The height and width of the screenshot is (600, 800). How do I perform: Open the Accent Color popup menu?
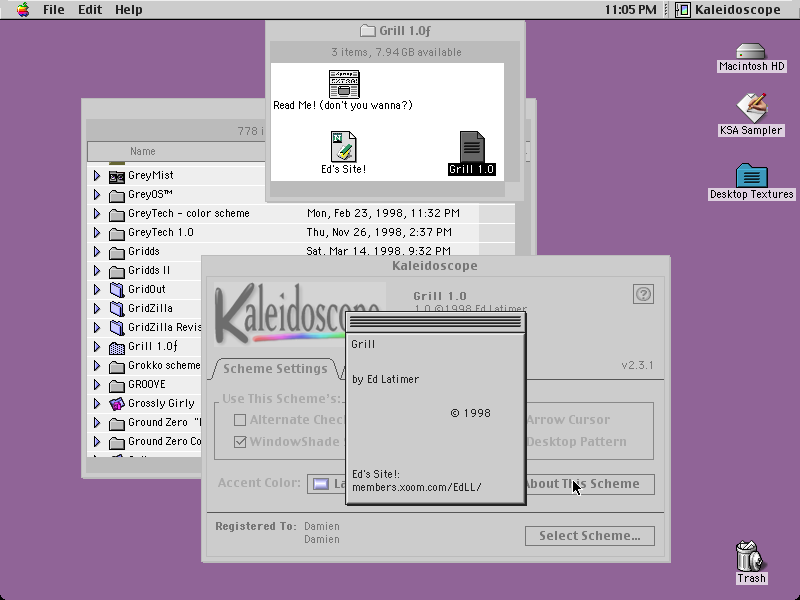(327, 484)
